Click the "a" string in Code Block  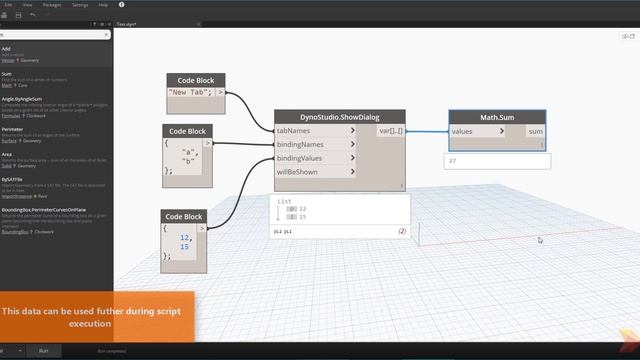click(x=188, y=152)
